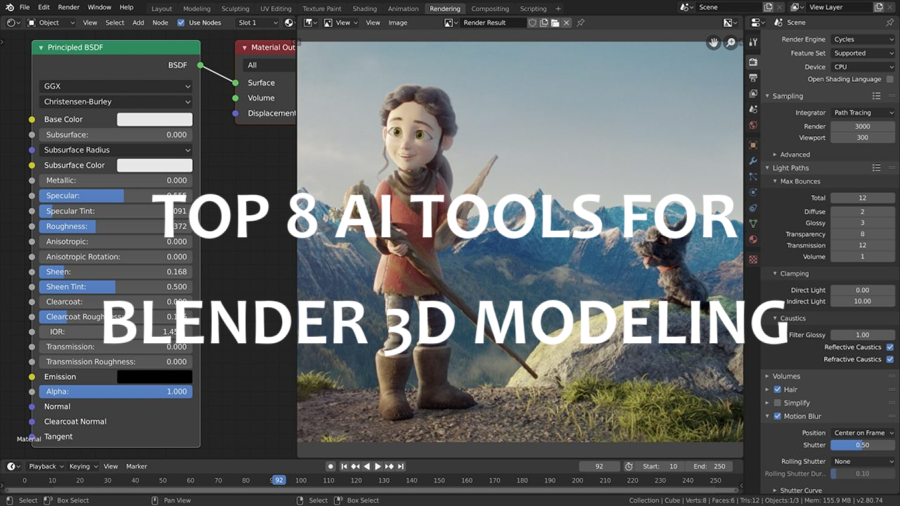Open the Image menu in image editor
This screenshot has width=900, height=506.
coord(398,23)
